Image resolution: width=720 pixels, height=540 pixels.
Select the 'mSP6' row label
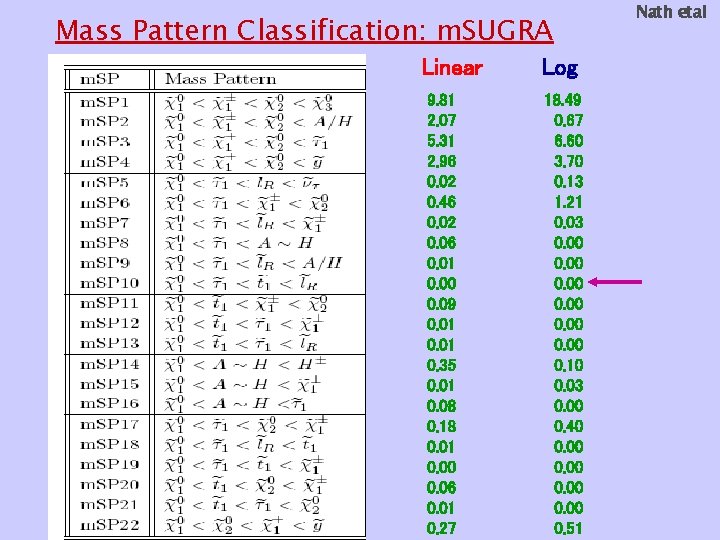(105, 202)
